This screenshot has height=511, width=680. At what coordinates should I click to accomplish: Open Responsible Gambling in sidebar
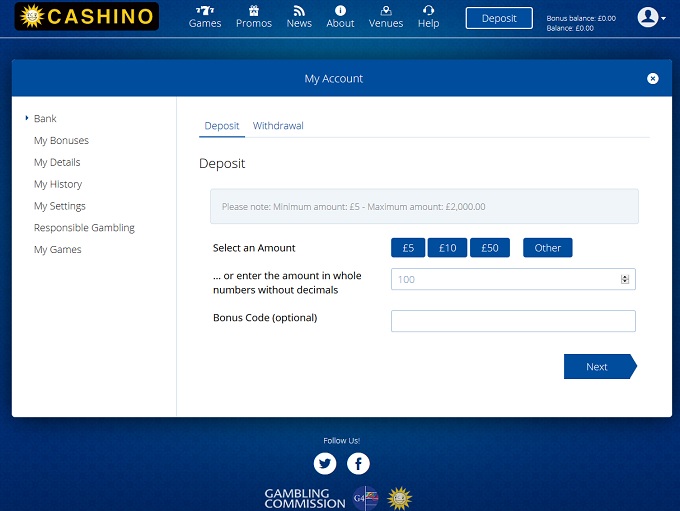coord(84,228)
